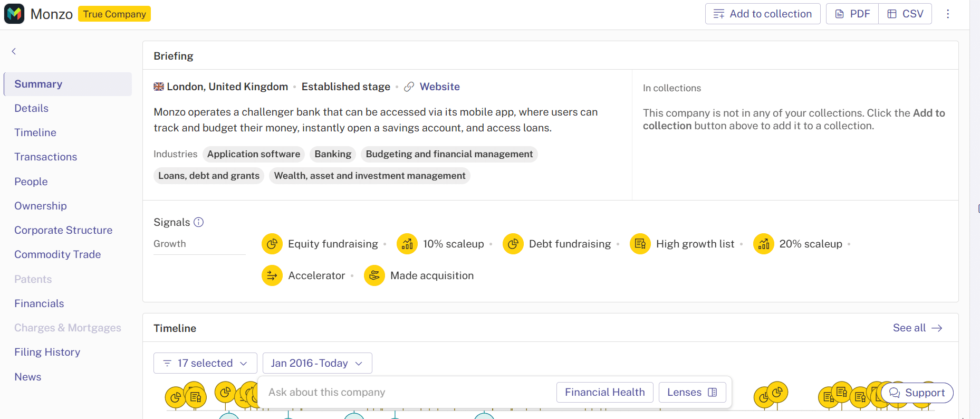The image size is (980, 419).
Task: Open the Jan 2016-Today date range dropdown
Action: coord(318,363)
